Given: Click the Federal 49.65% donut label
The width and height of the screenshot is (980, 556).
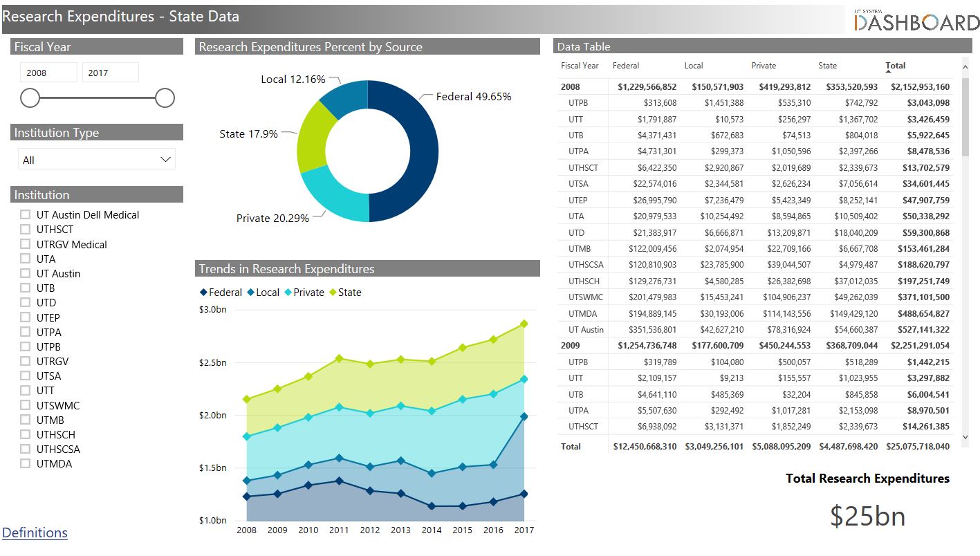Looking at the screenshot, I should point(474,97).
